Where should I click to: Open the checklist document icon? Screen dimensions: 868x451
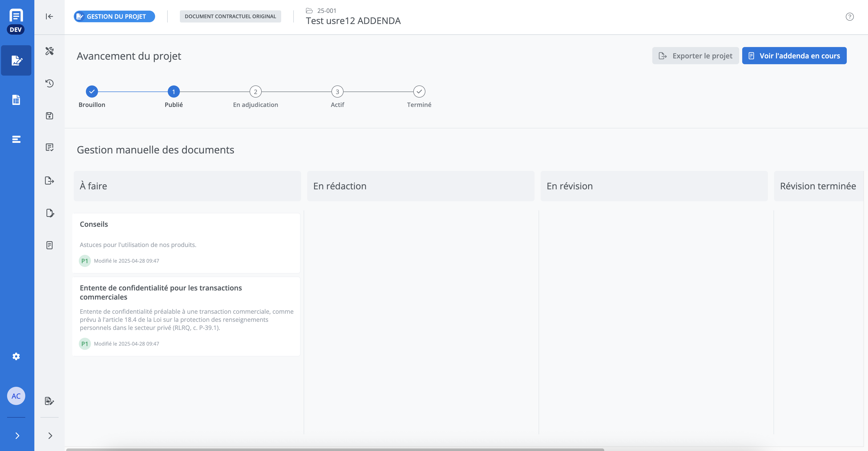50,147
